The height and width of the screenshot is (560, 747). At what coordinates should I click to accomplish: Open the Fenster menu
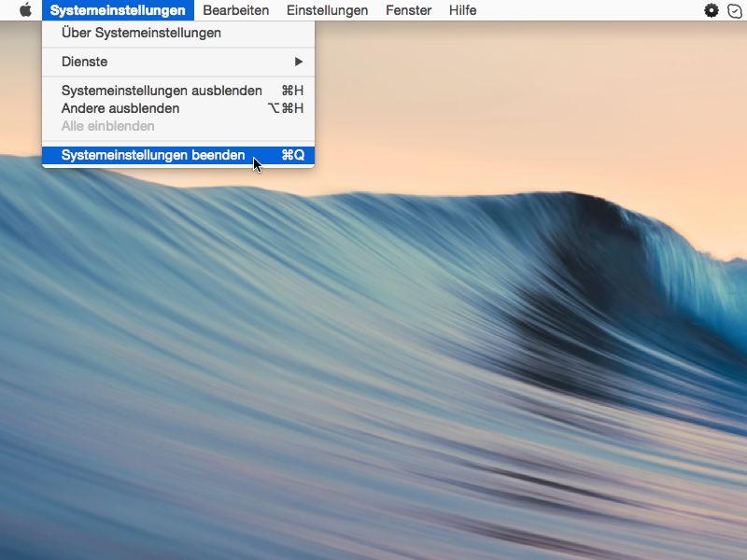409,10
